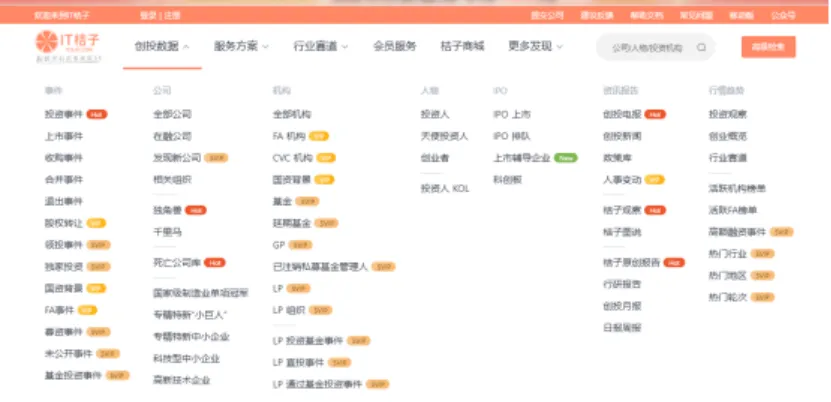Open GP menu entry
Image resolution: width=831 pixels, height=402 pixels.
(x=279, y=245)
